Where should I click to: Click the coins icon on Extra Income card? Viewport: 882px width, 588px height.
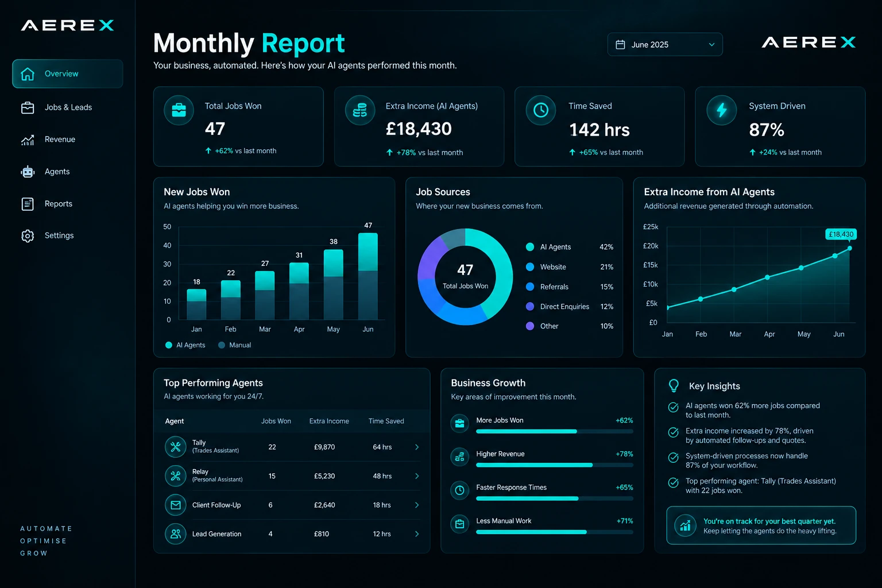point(360,110)
